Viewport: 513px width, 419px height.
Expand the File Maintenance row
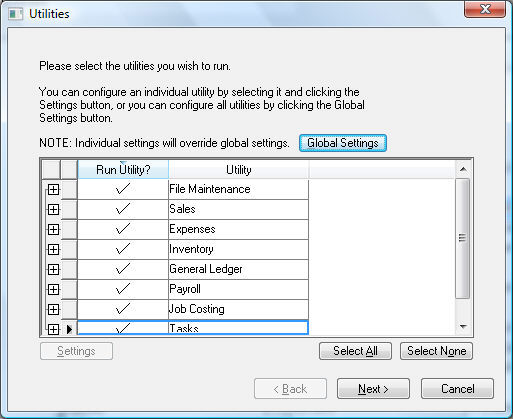point(53,190)
